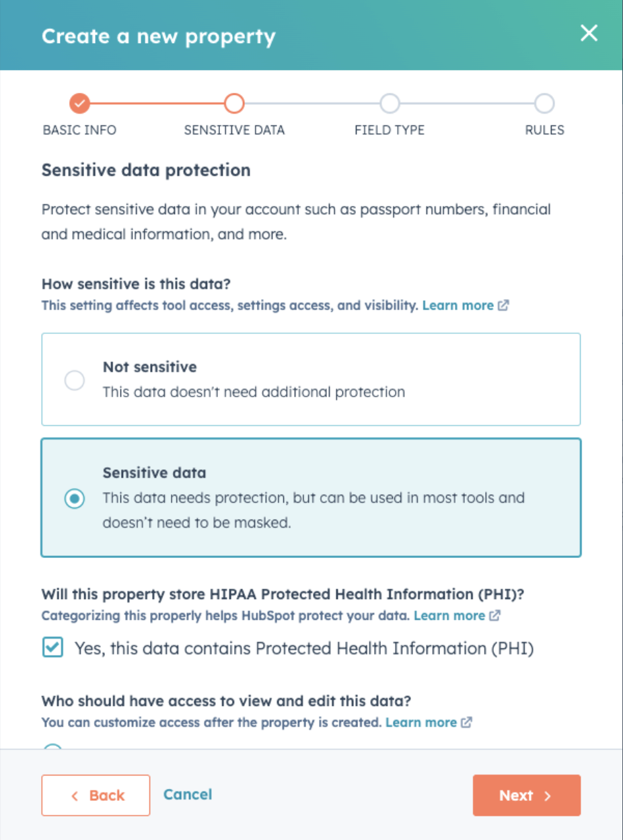Go back with the Back button
This screenshot has width=623, height=840.
point(96,795)
